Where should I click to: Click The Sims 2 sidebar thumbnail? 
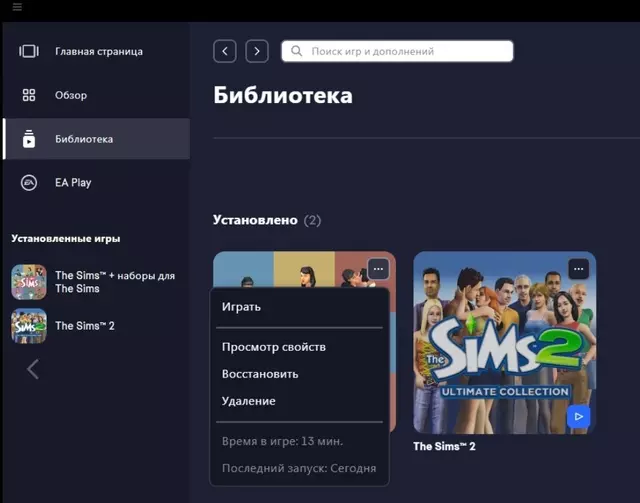tap(29, 326)
